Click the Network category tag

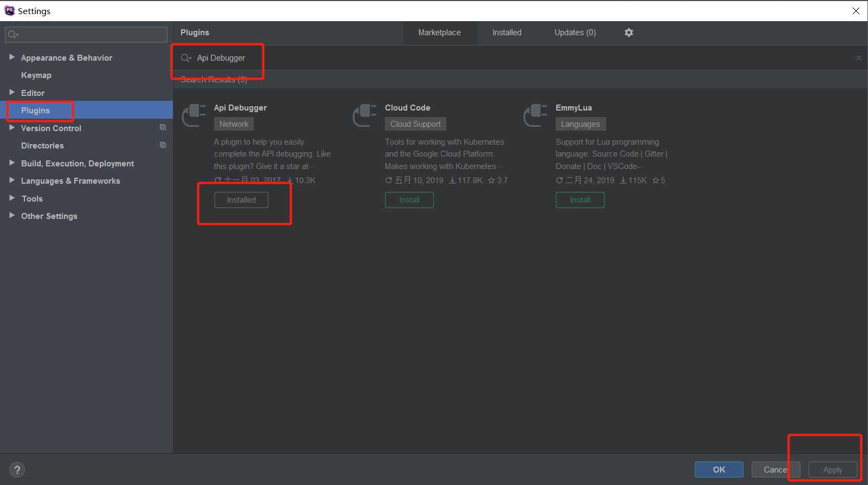pyautogui.click(x=234, y=124)
